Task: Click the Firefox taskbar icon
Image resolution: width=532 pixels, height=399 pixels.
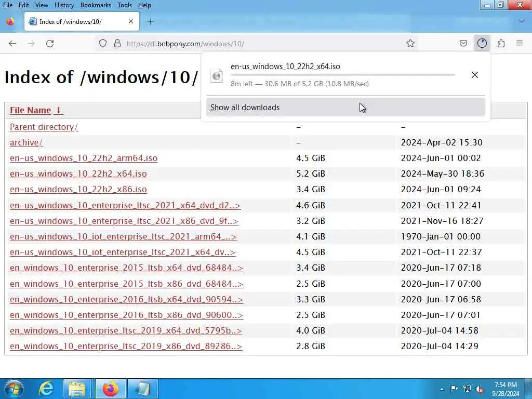Action: coord(110,389)
